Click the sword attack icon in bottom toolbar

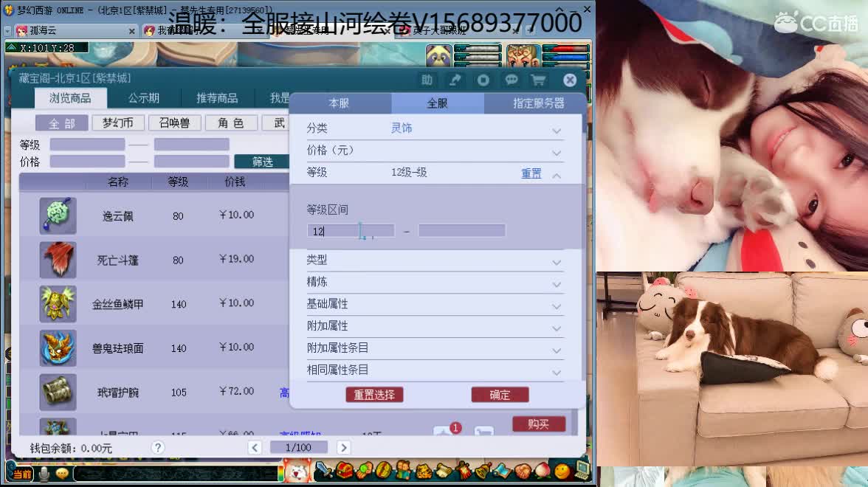324,471
